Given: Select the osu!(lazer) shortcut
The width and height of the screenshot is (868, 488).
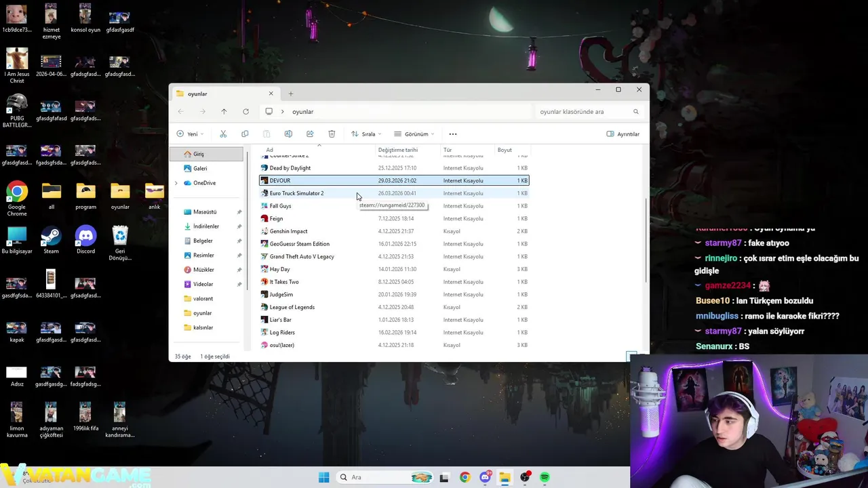Looking at the screenshot, I should pos(394,345).
